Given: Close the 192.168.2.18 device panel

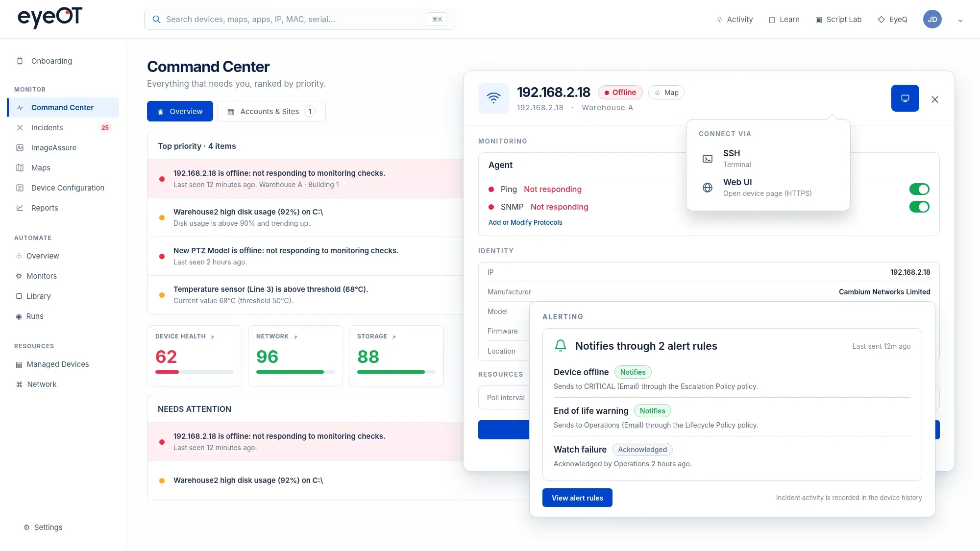Looking at the screenshot, I should (935, 99).
